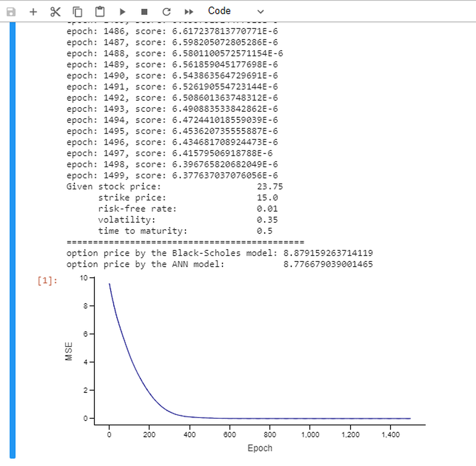Click the Epoch axis label
This screenshot has height=466, width=476.
pos(260,448)
